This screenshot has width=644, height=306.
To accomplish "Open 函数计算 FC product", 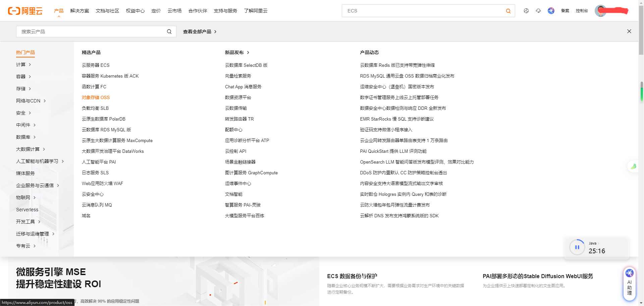I will tap(94, 87).
